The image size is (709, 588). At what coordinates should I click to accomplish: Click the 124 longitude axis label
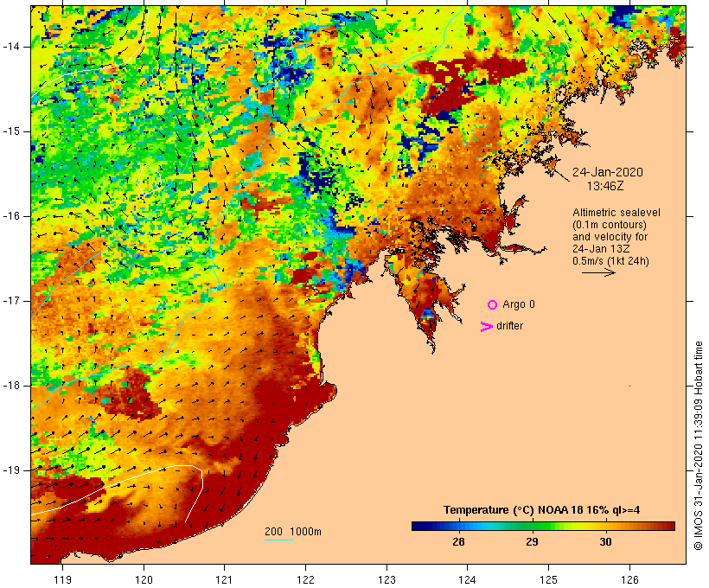coord(468,579)
